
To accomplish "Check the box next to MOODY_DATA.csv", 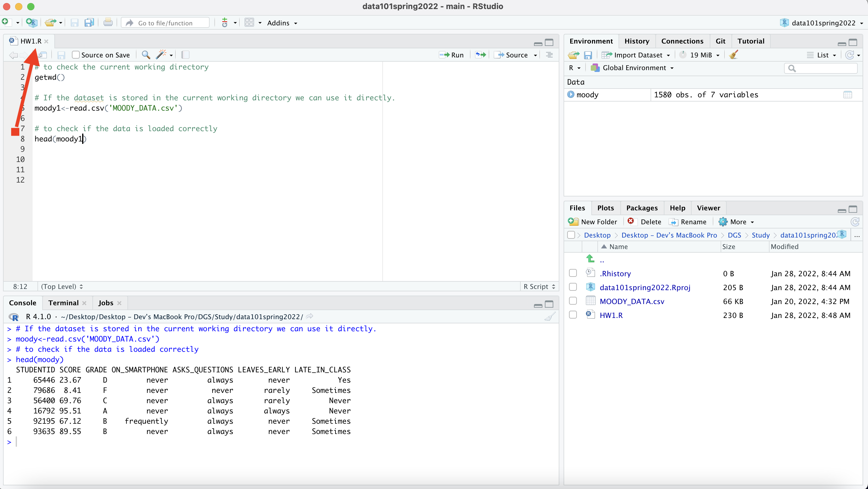I will click(573, 301).
